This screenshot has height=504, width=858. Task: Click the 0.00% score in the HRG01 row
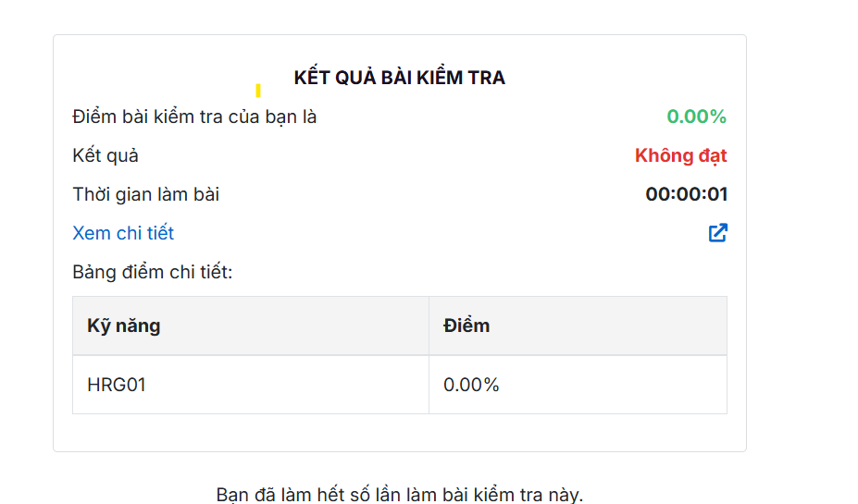(471, 385)
